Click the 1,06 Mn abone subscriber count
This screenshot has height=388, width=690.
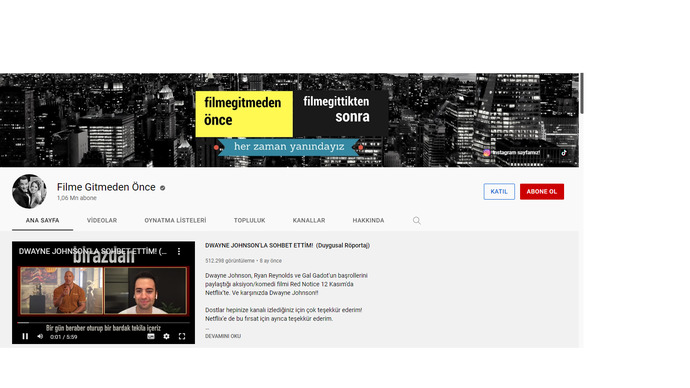(77, 198)
